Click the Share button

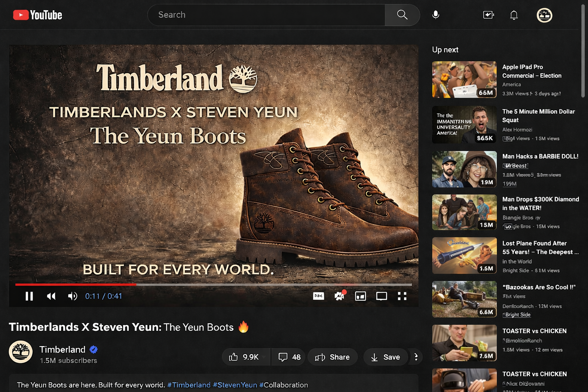tap(332, 357)
